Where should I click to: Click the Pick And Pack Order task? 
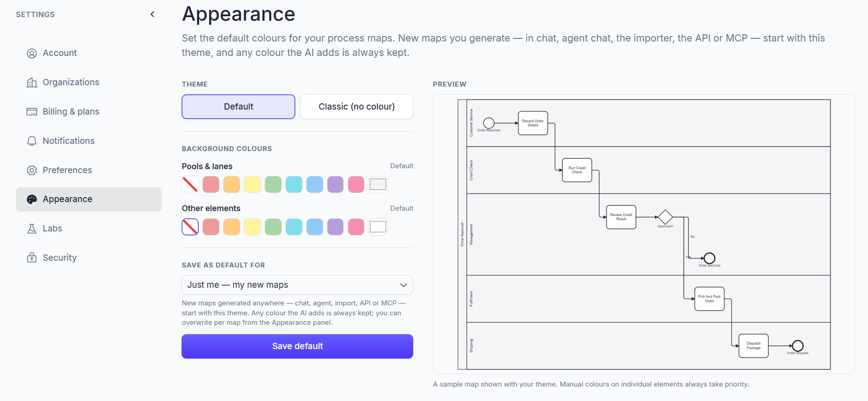(x=709, y=299)
